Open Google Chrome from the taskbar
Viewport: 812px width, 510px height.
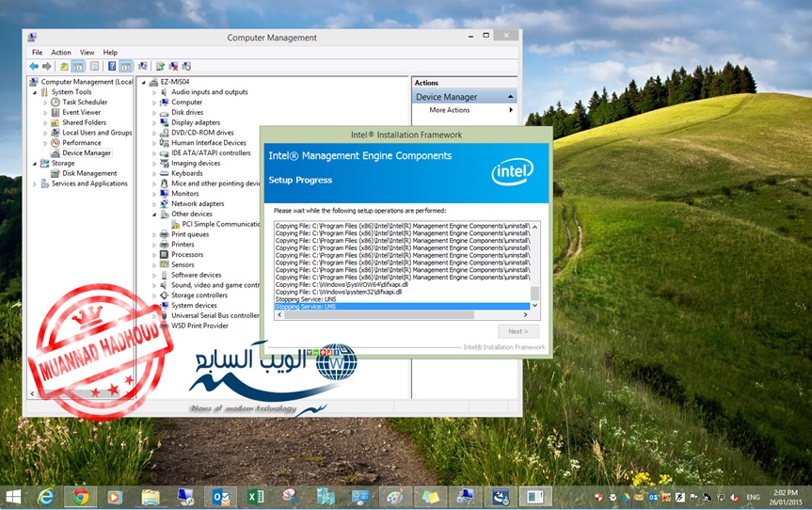pos(80,498)
